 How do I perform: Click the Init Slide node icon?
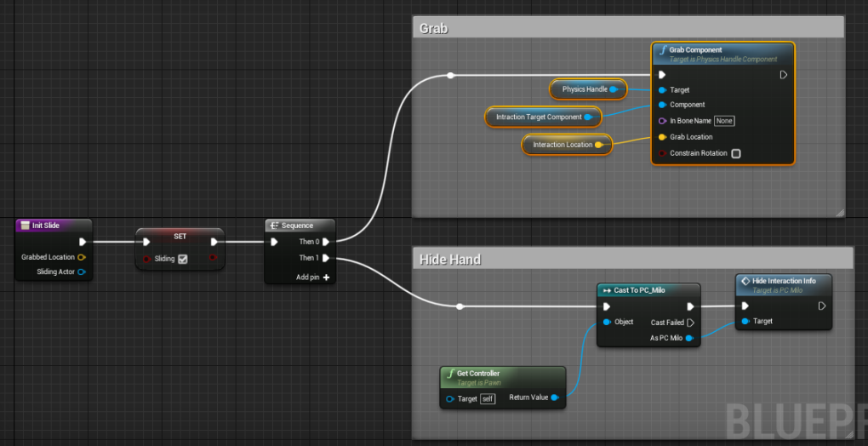click(25, 226)
